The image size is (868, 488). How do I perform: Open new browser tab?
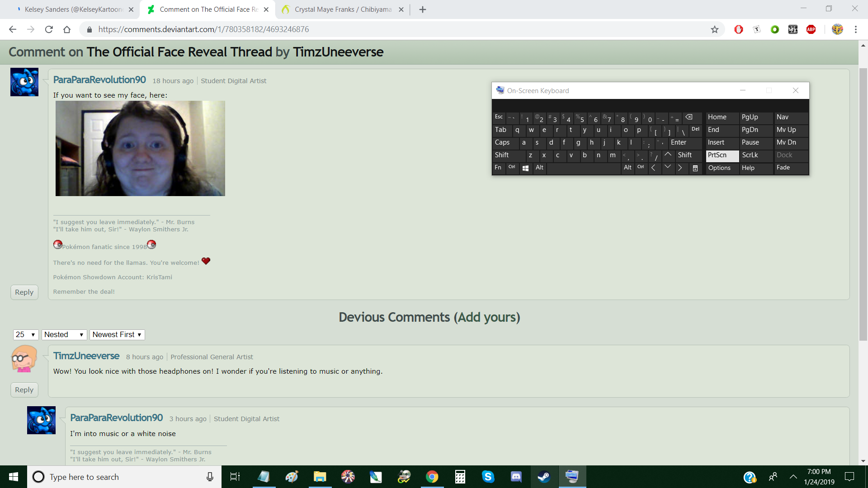point(423,9)
